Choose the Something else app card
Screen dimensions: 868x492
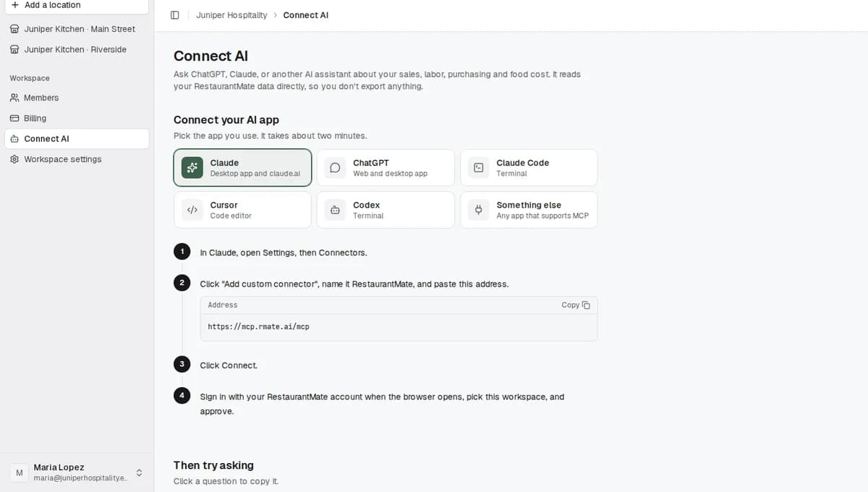pos(529,210)
